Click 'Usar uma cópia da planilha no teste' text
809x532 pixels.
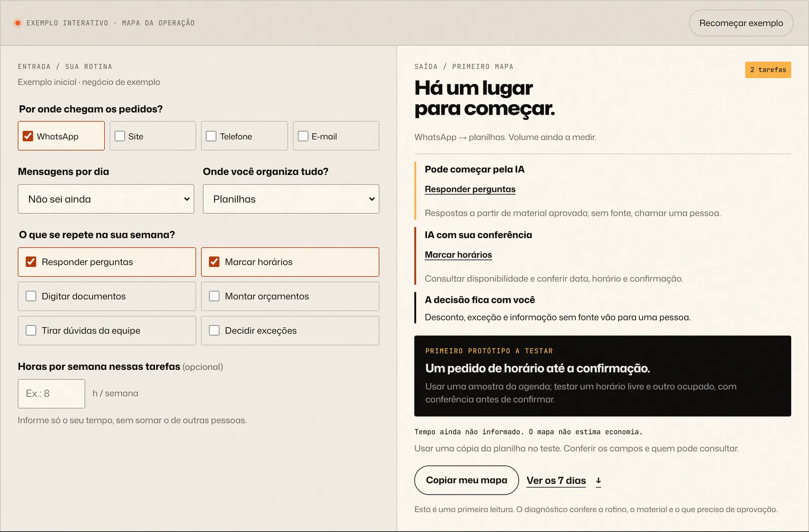click(576, 449)
